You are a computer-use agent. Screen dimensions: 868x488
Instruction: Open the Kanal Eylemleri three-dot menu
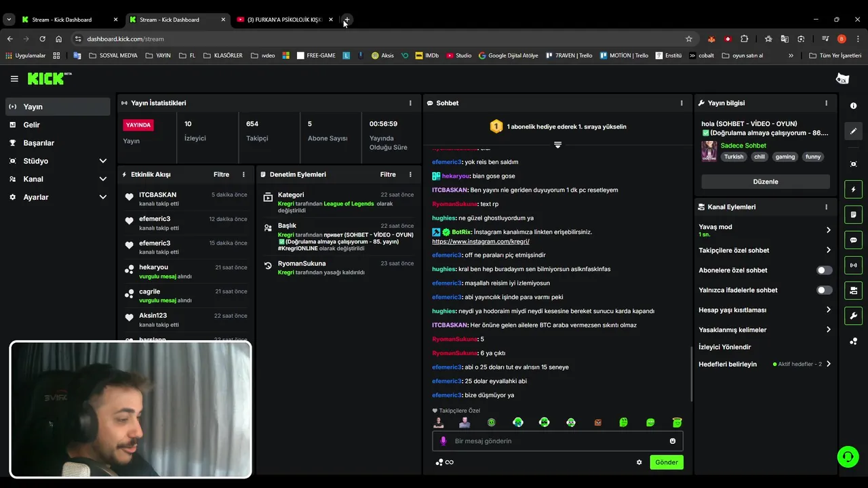point(826,207)
